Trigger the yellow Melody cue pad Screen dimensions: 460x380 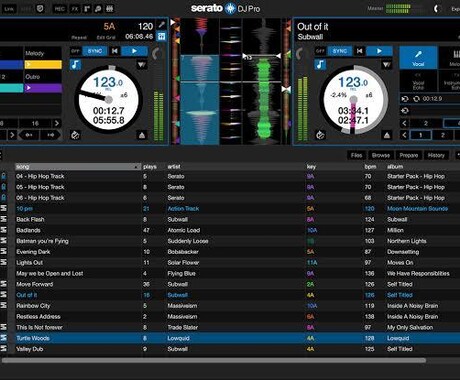click(x=43, y=64)
